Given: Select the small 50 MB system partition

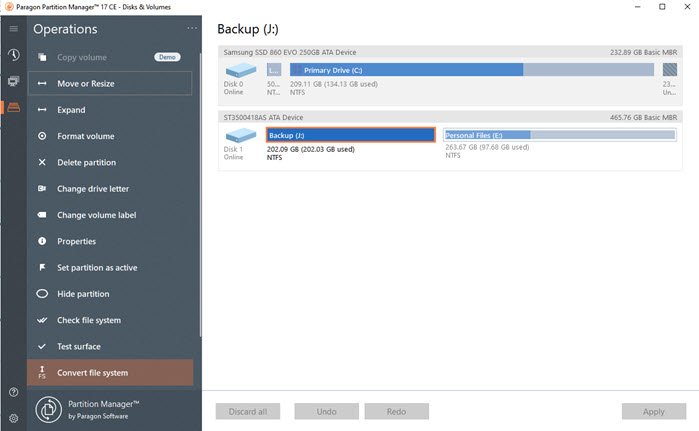Looking at the screenshot, I should [274, 70].
